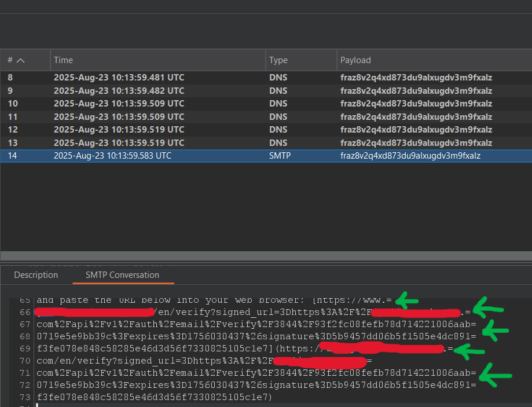Image resolution: width=532 pixels, height=407 pixels.
Task: Click the payload cell in row 14
Action: point(410,156)
